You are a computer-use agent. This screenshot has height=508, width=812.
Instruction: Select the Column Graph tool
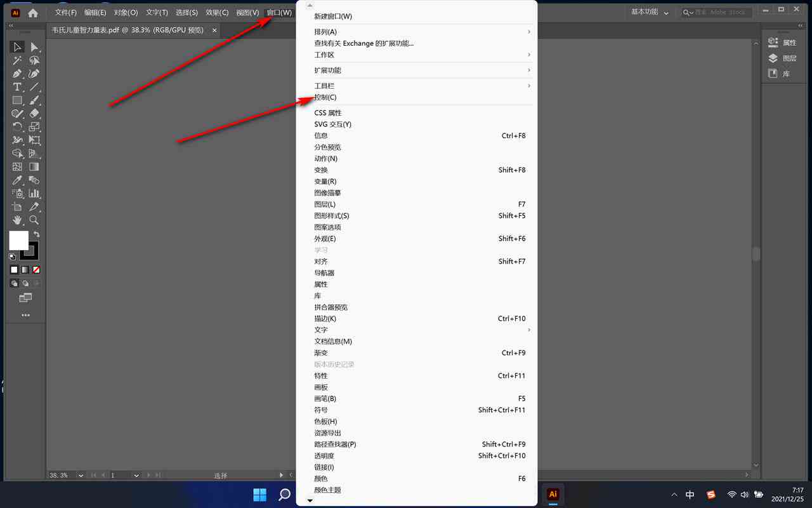coord(34,194)
